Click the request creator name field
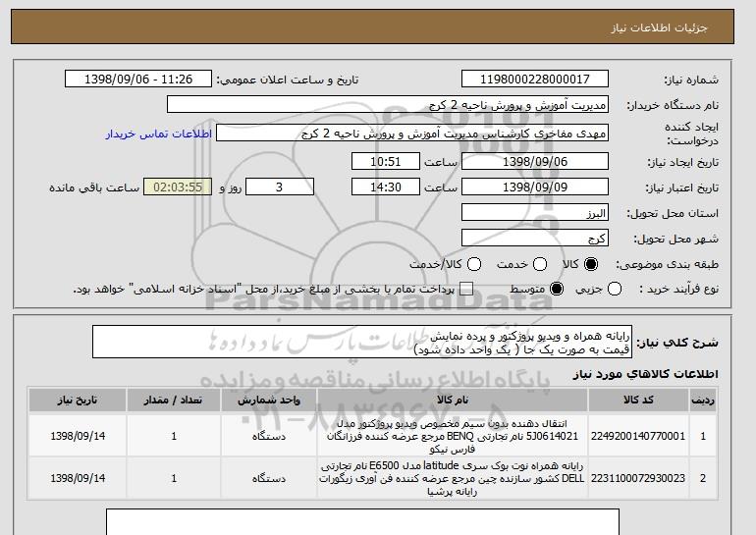Image resolution: width=756 pixels, height=535 pixels. point(412,134)
